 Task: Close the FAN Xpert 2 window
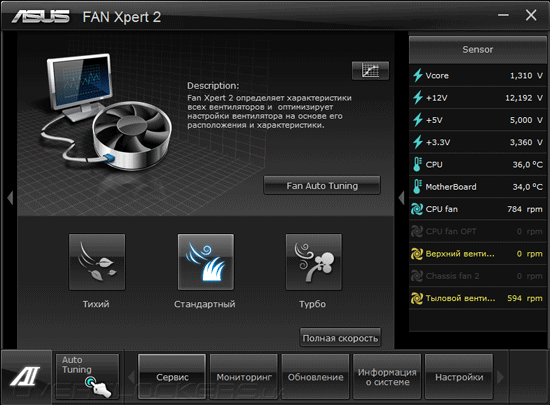click(x=531, y=15)
